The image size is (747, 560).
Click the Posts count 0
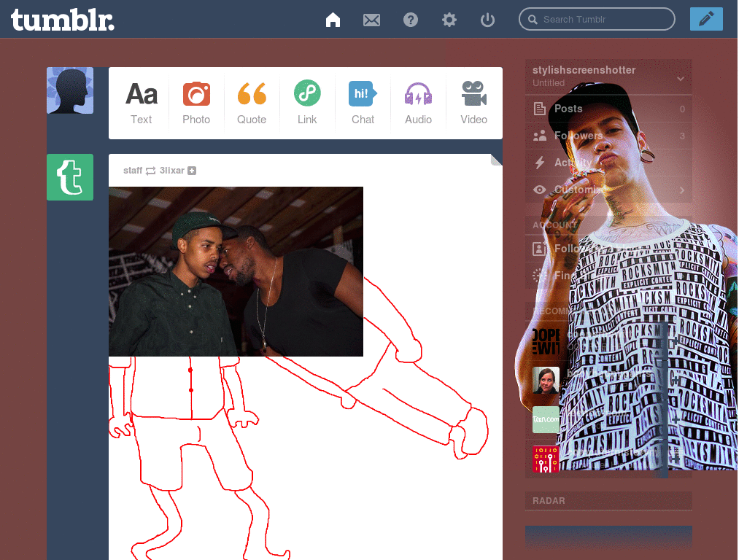(682, 109)
